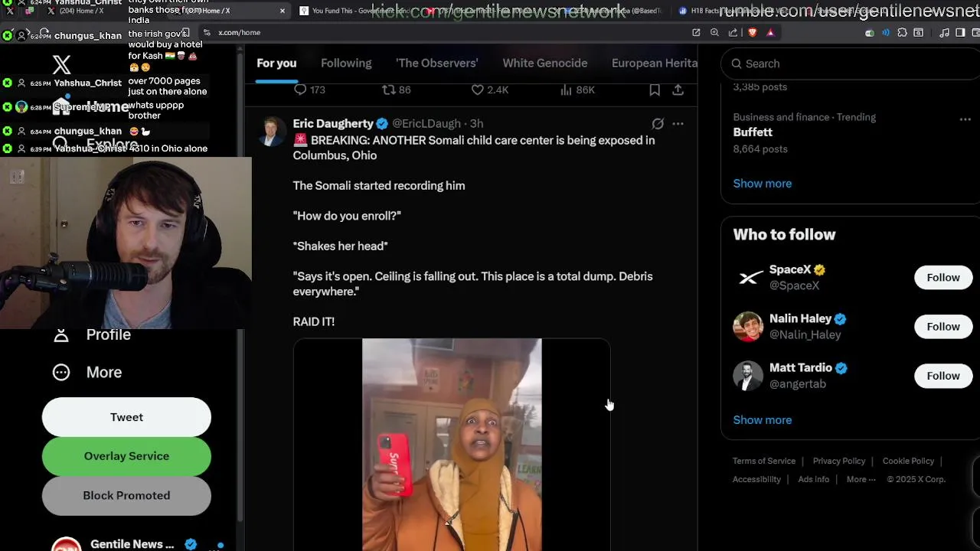Image resolution: width=980 pixels, height=551 pixels.
Task: Play the embedded video in Eric Daugherty's tweet
Action: (x=452, y=445)
